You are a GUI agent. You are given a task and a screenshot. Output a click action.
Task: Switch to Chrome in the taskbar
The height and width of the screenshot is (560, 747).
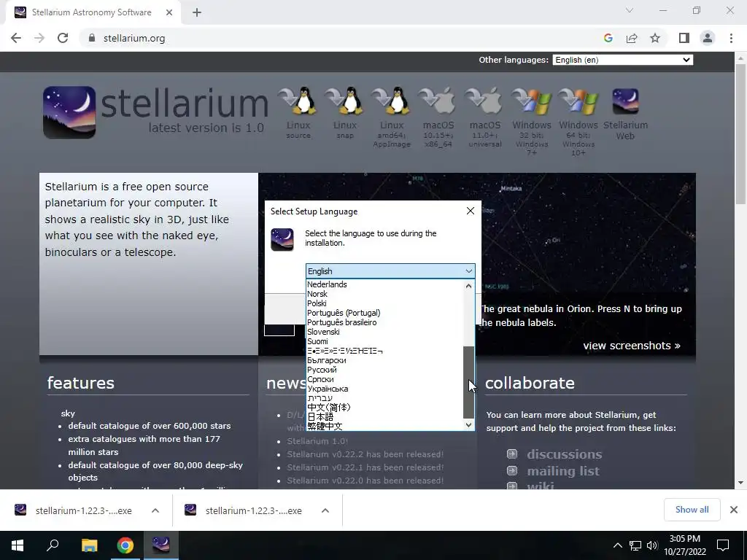(125, 545)
